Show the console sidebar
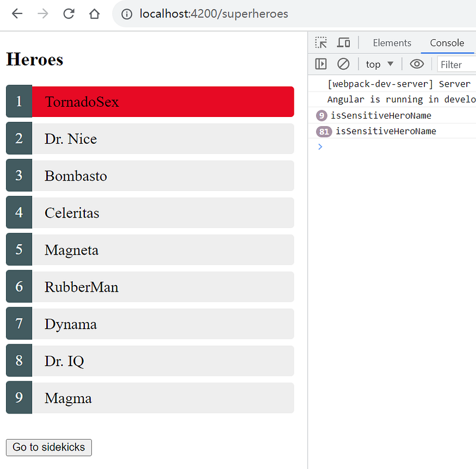This screenshot has width=476, height=469. pyautogui.click(x=320, y=64)
